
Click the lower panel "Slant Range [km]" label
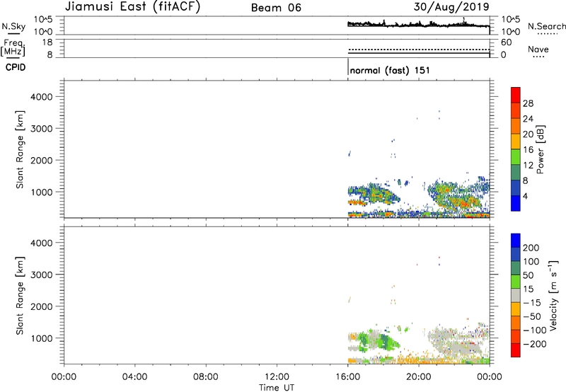click(x=20, y=296)
